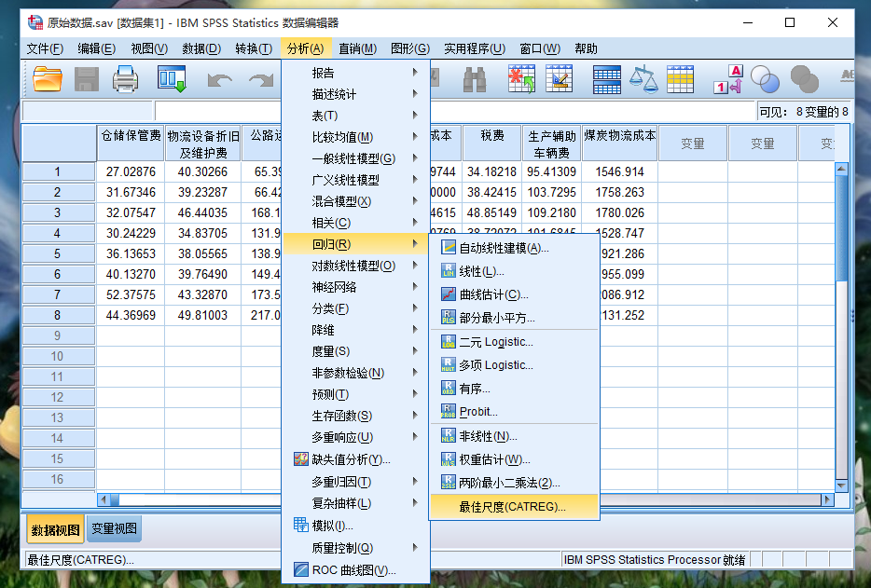Click the Use Variable Sets circles icon
871x588 pixels.
click(765, 79)
